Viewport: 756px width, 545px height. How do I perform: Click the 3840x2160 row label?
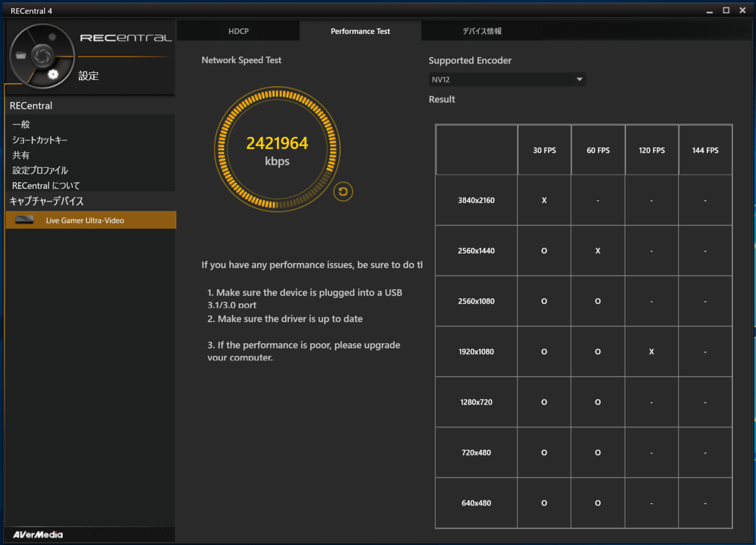[476, 200]
